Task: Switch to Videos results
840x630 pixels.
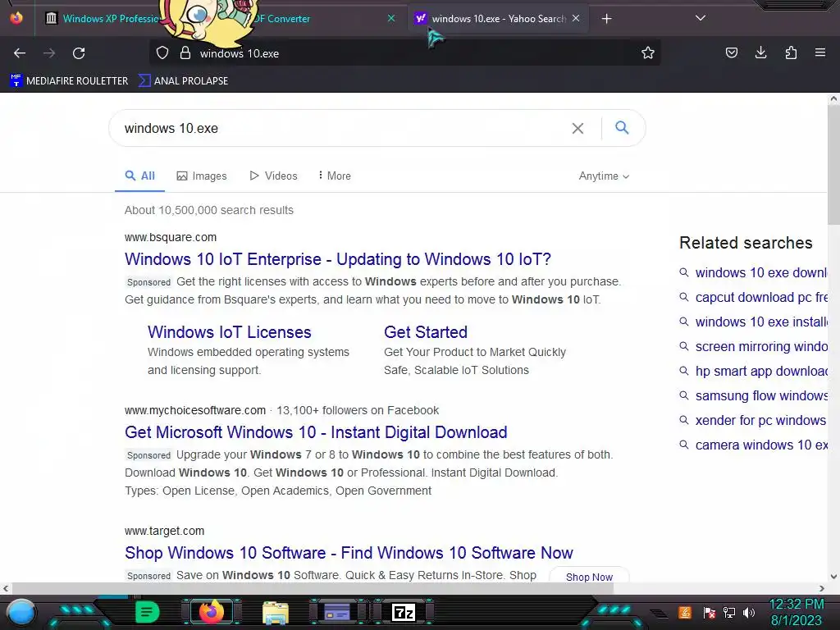Action: click(x=274, y=176)
